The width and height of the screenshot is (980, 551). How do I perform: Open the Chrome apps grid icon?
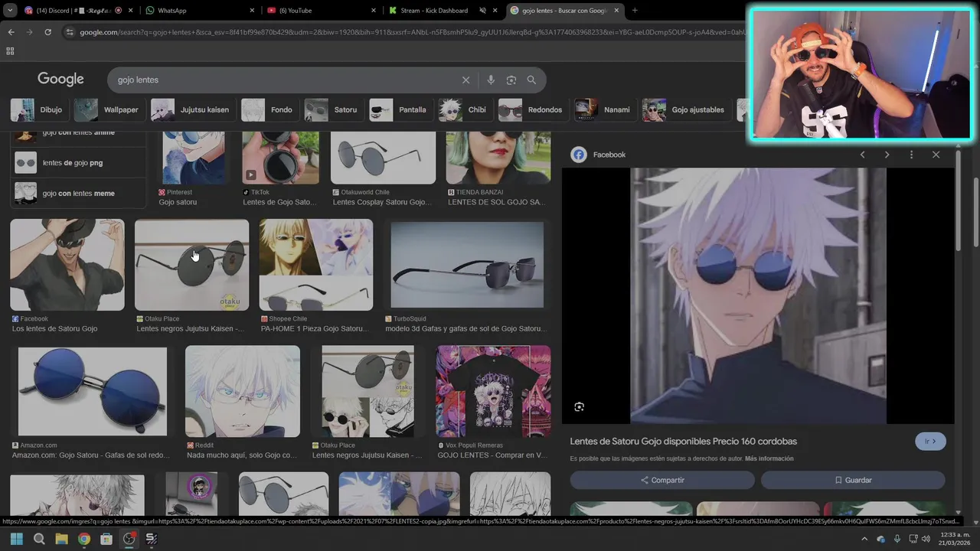[10, 51]
